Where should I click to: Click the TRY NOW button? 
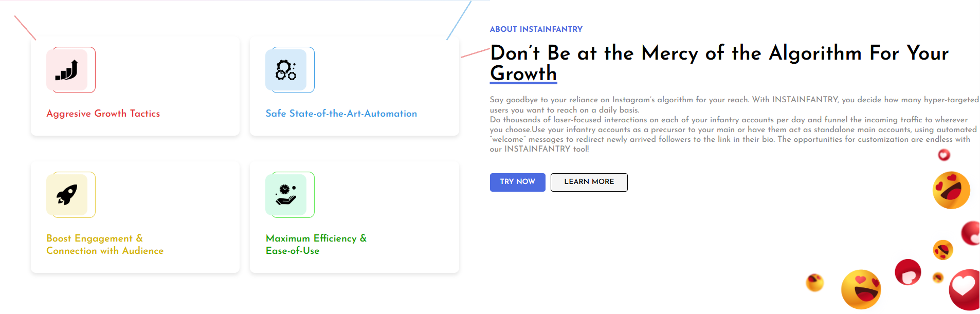coord(517,182)
